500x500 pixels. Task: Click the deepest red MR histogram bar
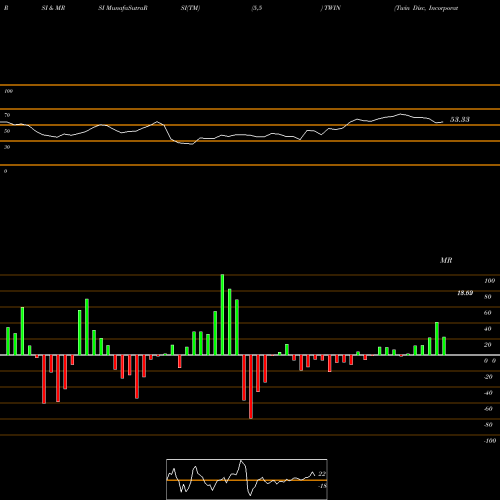click(251, 387)
